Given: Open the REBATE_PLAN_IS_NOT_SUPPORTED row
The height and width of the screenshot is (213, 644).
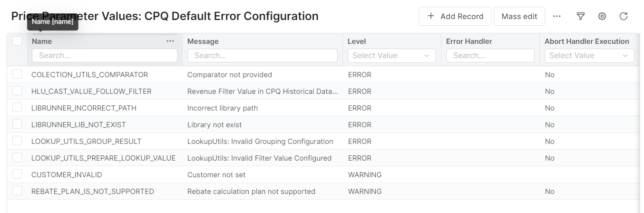Looking at the screenshot, I should tap(93, 191).
